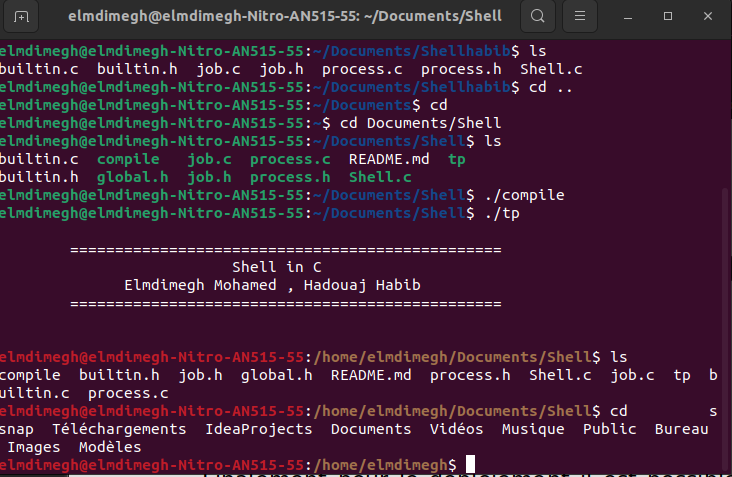The image size is (732, 477).
Task: Click 'Shell.c' in the first ls output
Action: (551, 69)
